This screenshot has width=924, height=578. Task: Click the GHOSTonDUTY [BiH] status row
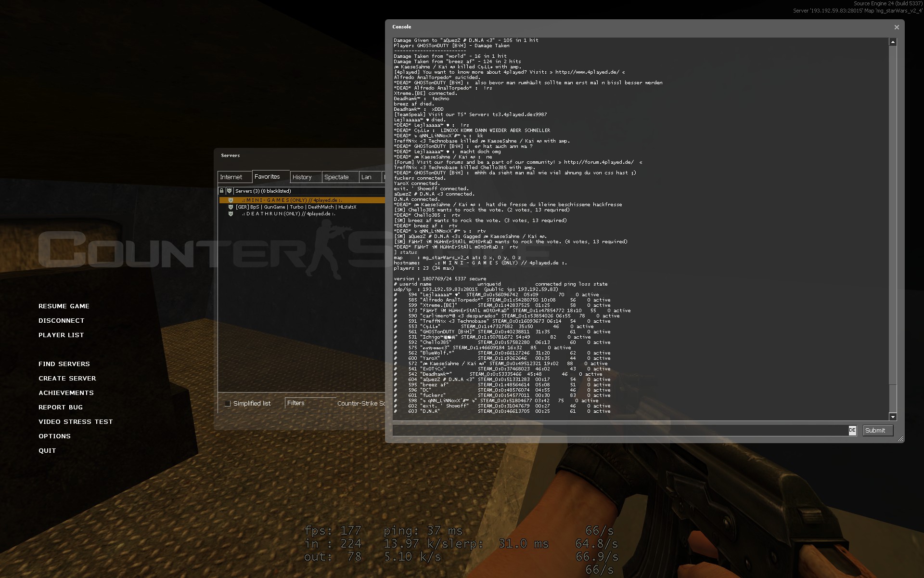tap(502, 332)
